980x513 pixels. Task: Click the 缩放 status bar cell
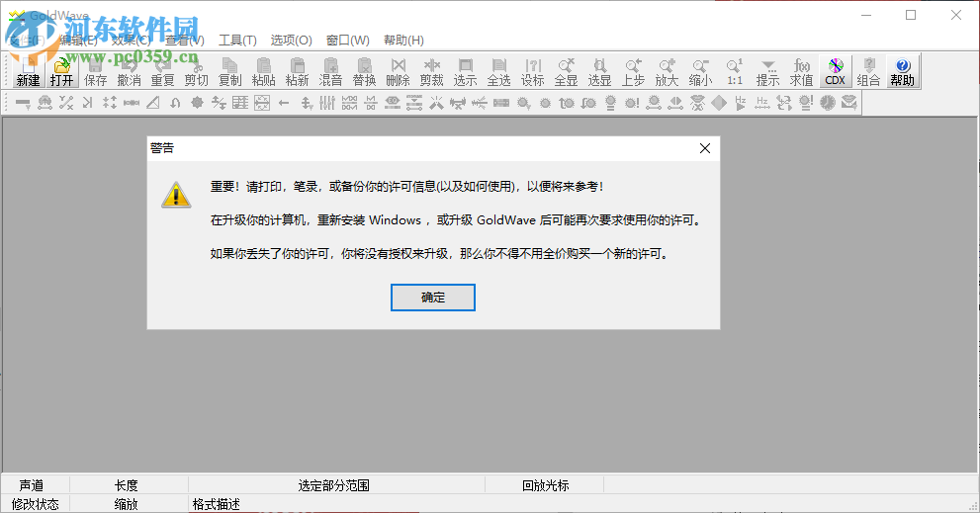tap(127, 504)
